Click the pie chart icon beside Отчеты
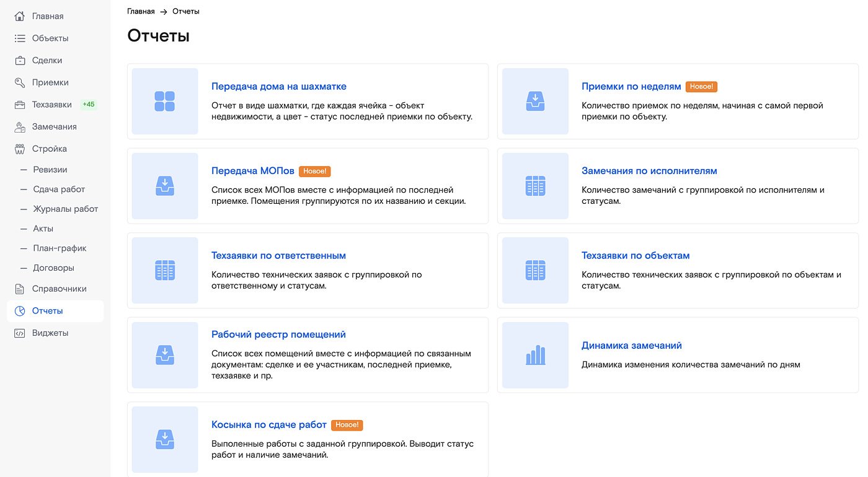This screenshot has width=868, height=477. (x=20, y=311)
